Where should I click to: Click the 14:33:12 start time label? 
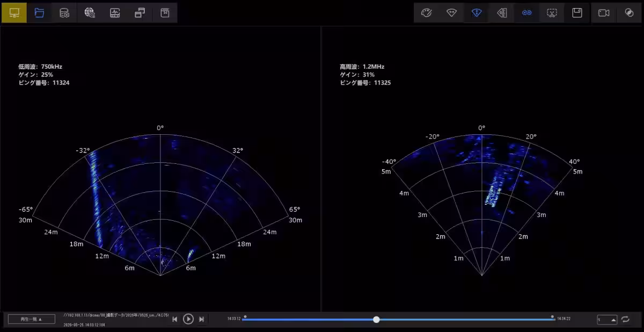(x=234, y=319)
